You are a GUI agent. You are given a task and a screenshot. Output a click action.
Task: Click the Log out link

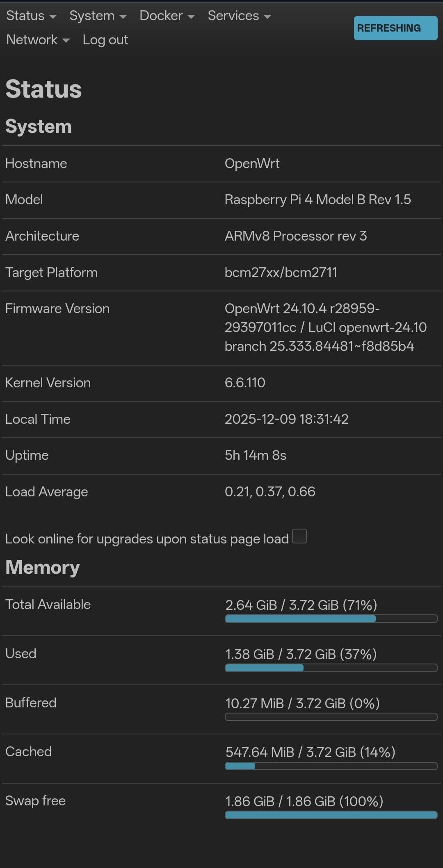105,40
